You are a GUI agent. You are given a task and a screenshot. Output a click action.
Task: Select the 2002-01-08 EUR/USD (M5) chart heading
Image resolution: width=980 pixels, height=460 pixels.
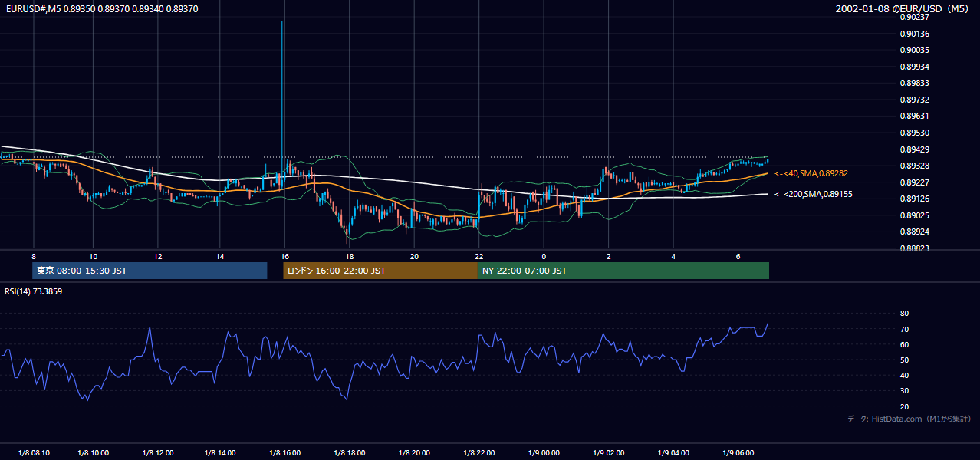903,8
